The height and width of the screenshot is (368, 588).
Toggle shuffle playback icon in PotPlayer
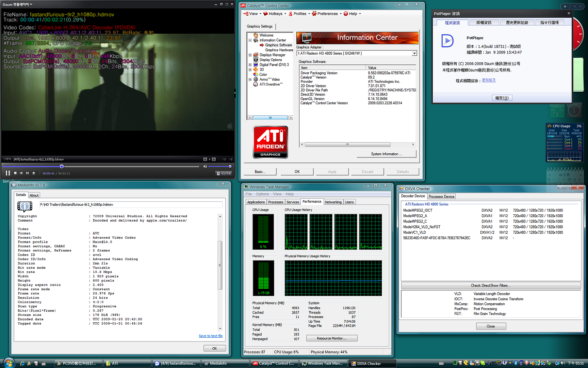coord(231,159)
